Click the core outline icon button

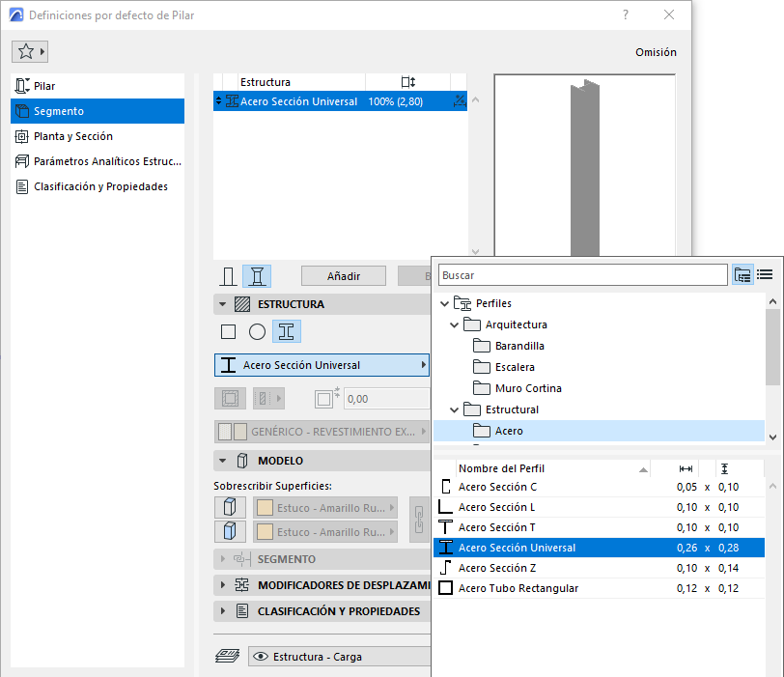230,399
